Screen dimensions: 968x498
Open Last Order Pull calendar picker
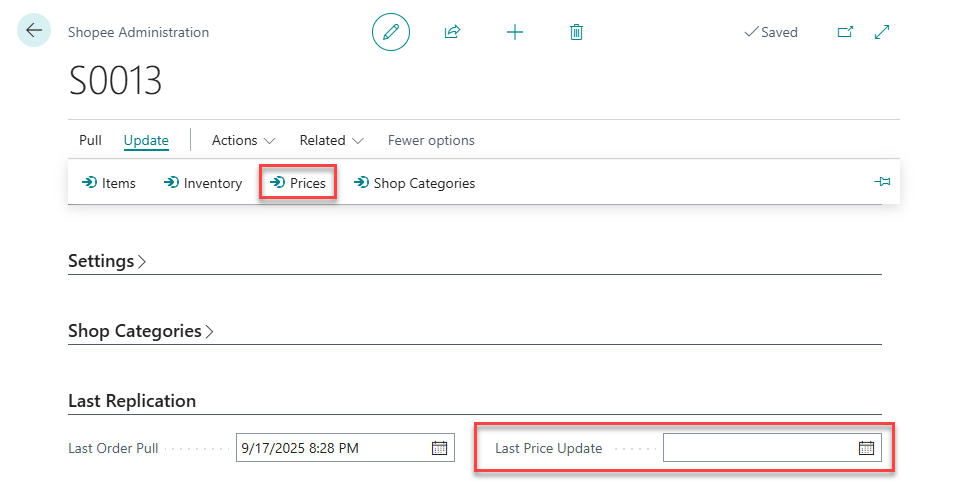pos(439,448)
